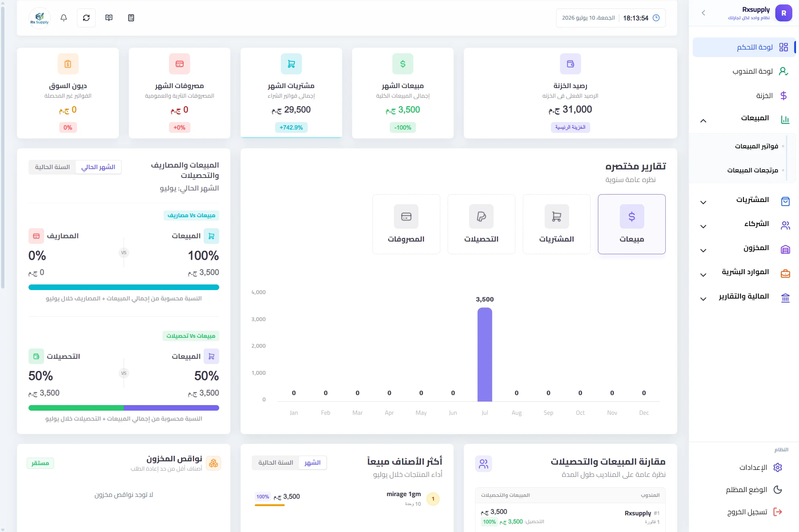Click the treasury balance wallet icon

[x=571, y=64]
